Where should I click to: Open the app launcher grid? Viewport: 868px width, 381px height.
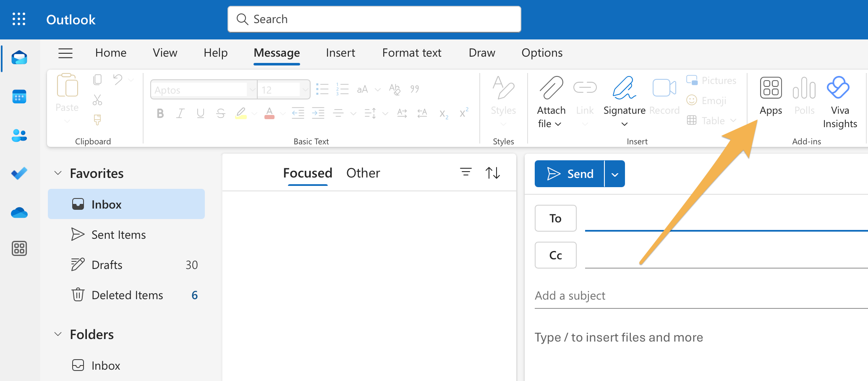point(19,19)
